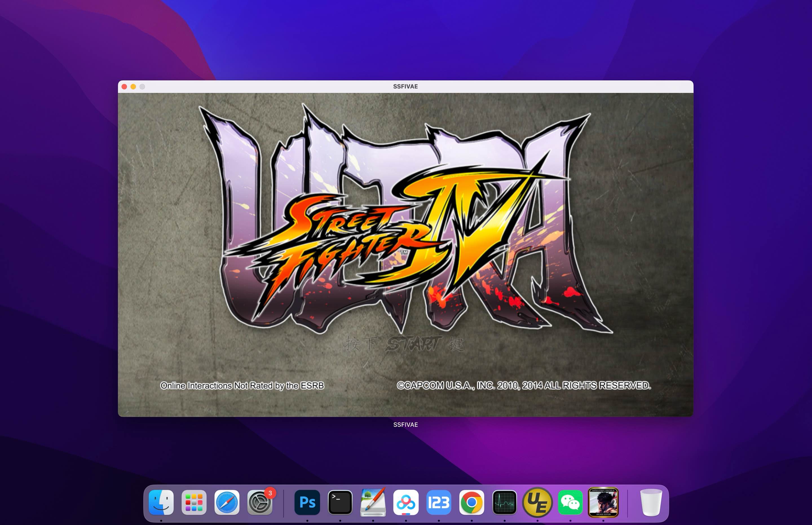Open Launchpad in the dock

pyautogui.click(x=194, y=502)
